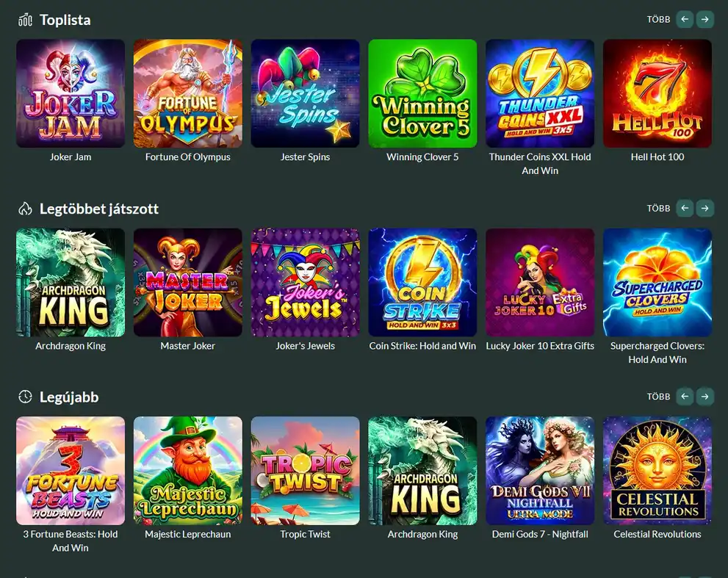Click the Toplista chart icon
The width and height of the screenshot is (728, 578).
click(x=25, y=20)
